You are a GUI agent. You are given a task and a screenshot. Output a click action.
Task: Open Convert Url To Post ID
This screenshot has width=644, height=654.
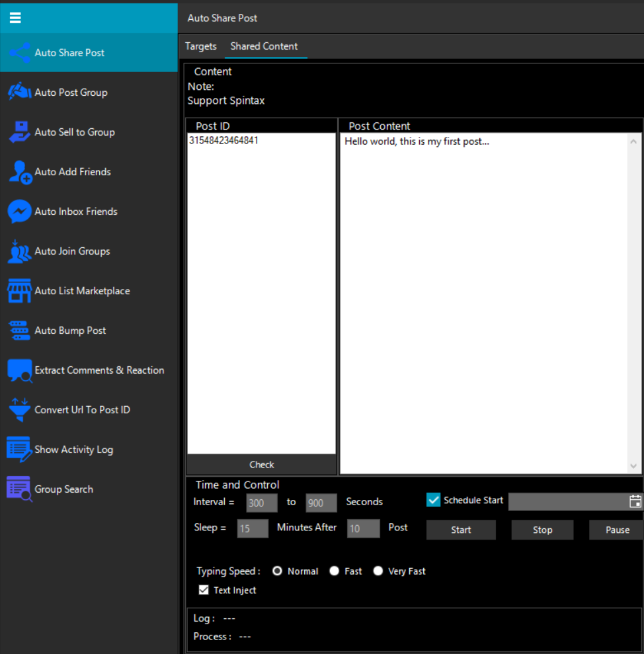point(89,409)
